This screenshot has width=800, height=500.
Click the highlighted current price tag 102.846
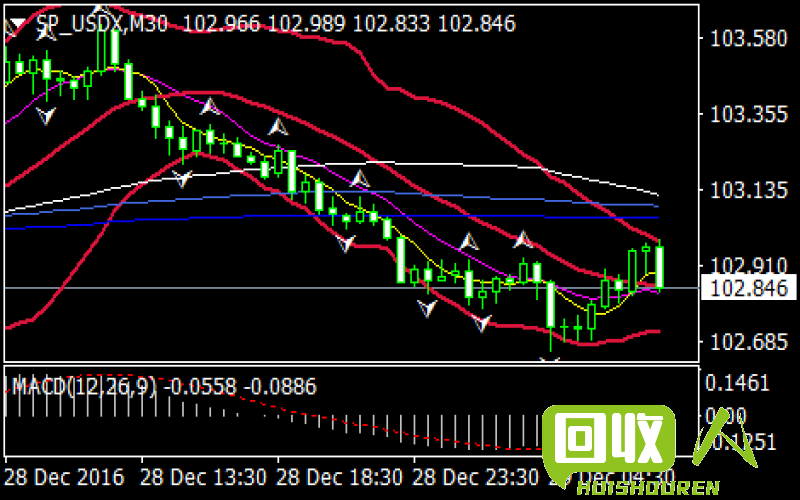click(x=748, y=288)
